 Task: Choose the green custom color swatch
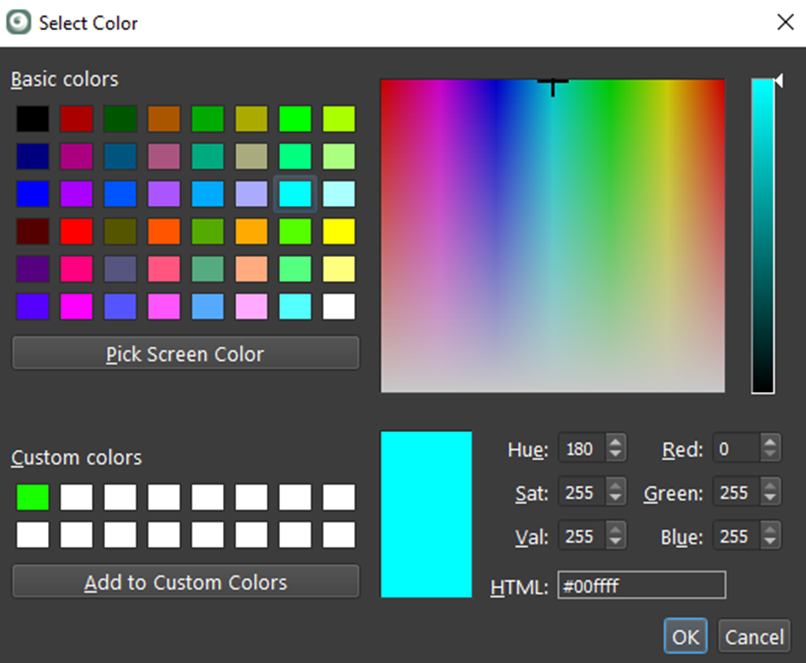tap(32, 497)
